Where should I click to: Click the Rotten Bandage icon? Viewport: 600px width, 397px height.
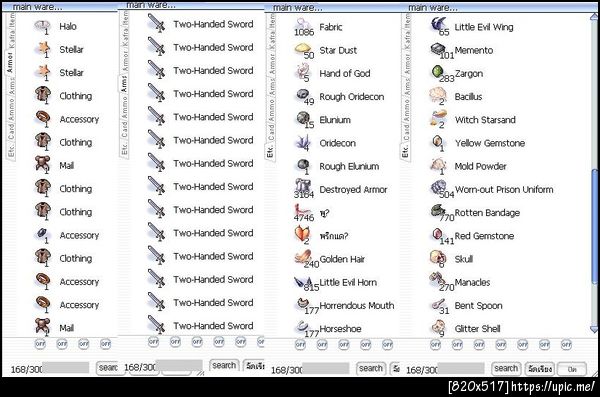click(438, 211)
